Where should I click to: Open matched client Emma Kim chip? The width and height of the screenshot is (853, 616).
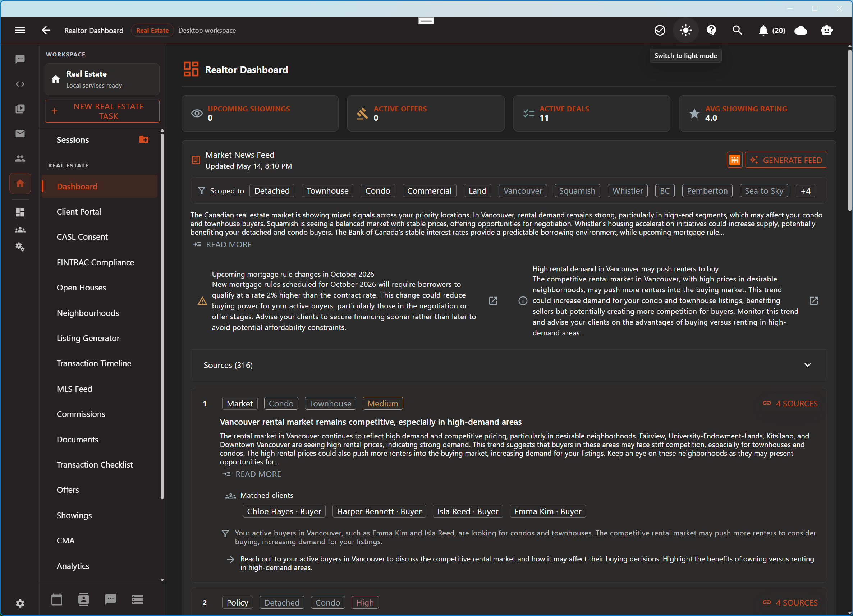pos(547,511)
